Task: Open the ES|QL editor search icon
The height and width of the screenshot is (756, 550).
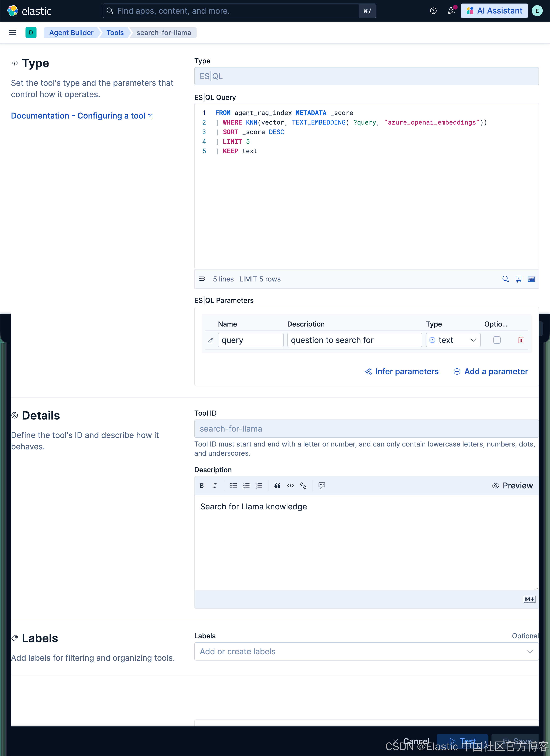Action: 505,279
